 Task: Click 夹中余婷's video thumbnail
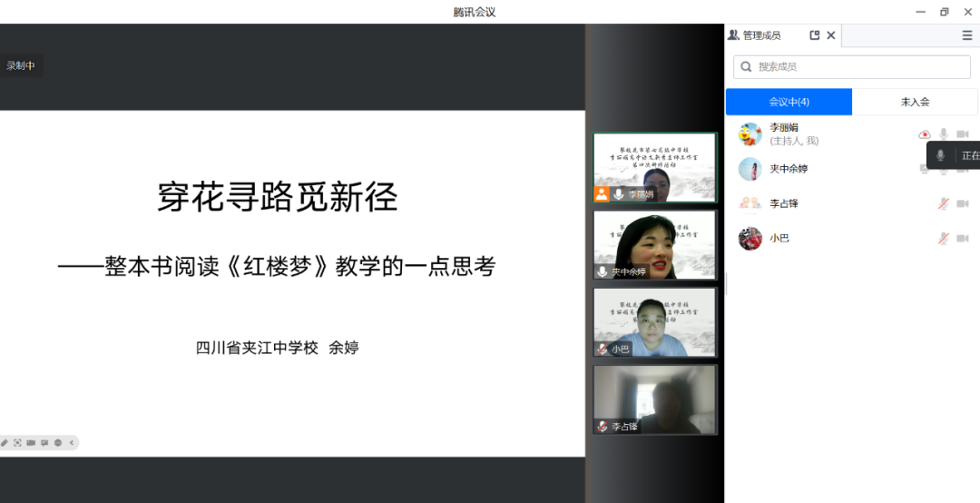point(654,245)
